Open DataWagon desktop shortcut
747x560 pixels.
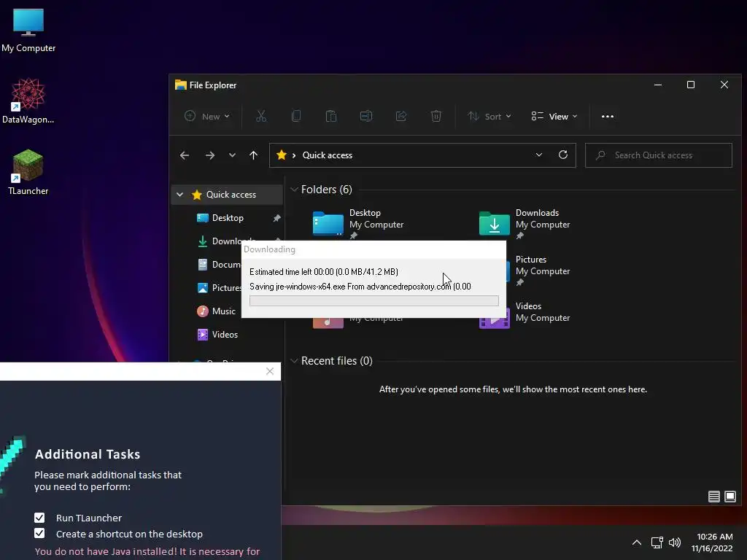28,101
